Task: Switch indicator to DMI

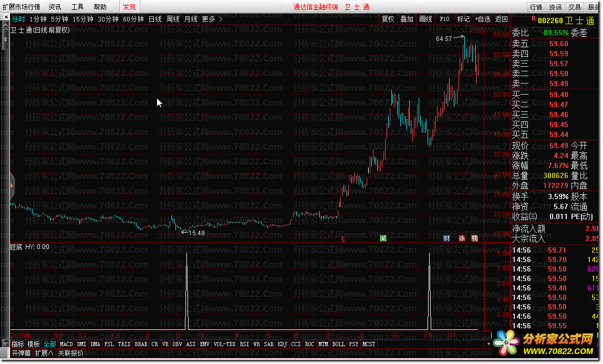Action: pyautogui.click(x=81, y=344)
